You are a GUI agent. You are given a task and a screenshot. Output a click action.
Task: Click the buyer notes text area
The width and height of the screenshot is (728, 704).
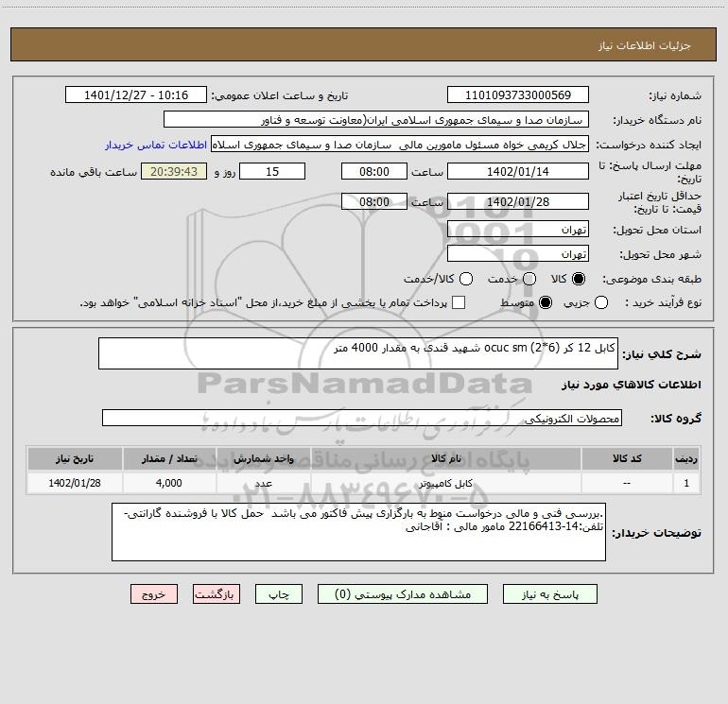coord(358,532)
